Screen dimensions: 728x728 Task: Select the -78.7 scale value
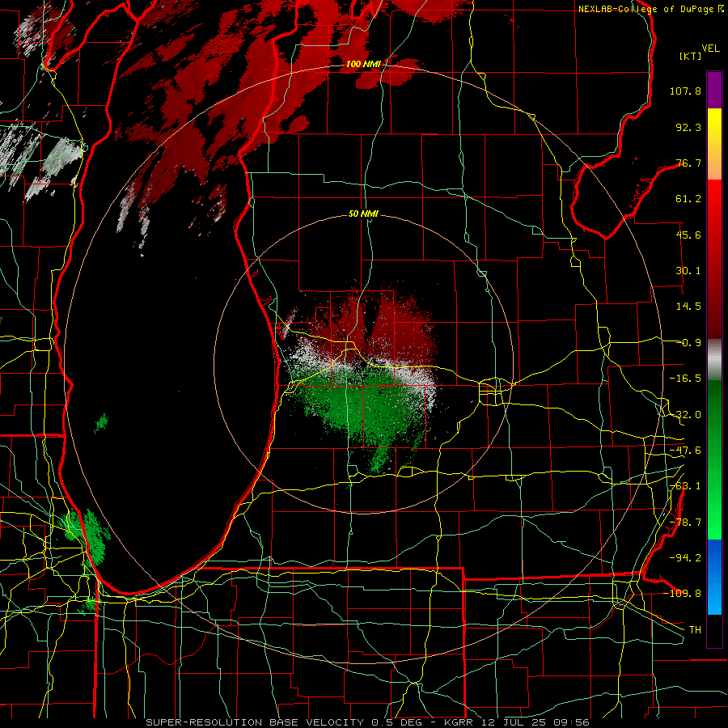pyautogui.click(x=685, y=523)
